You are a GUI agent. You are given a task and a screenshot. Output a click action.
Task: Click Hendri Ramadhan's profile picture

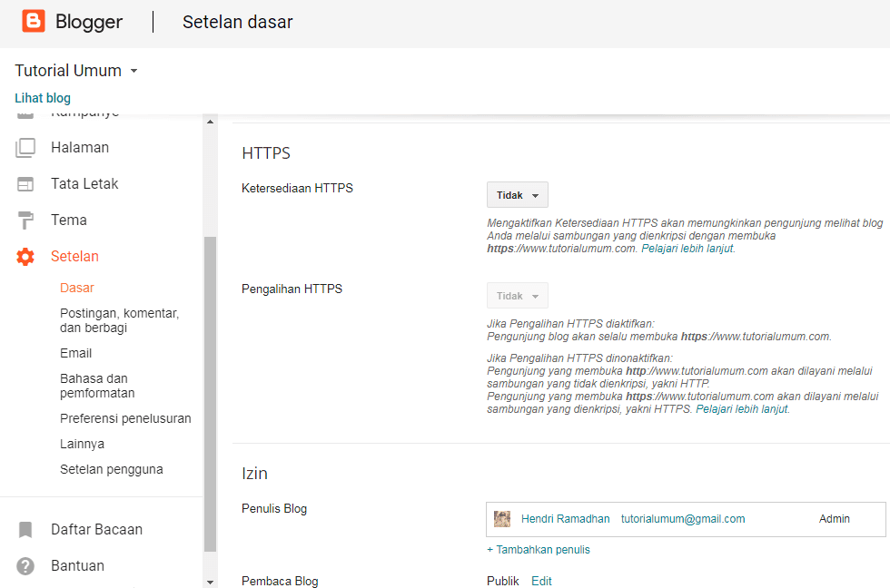502,518
